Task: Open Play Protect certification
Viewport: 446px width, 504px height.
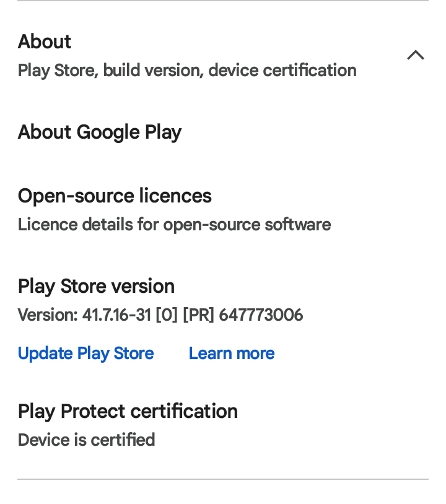Action: [x=128, y=411]
